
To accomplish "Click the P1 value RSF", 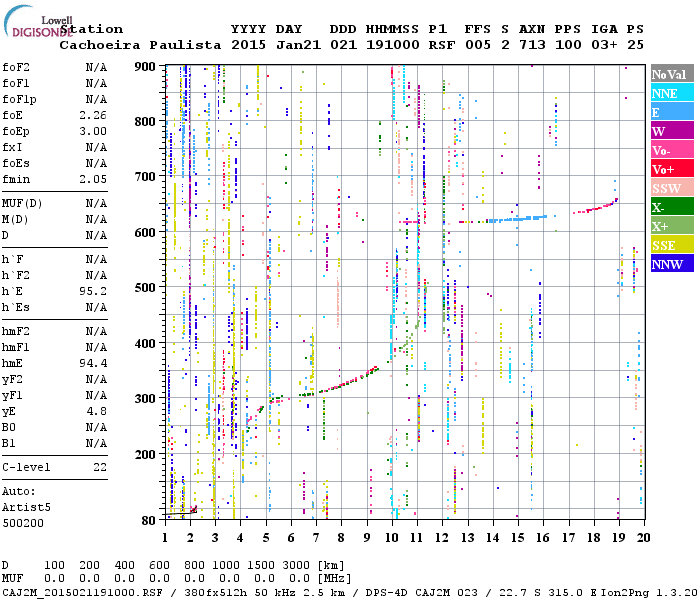I will (x=442, y=45).
